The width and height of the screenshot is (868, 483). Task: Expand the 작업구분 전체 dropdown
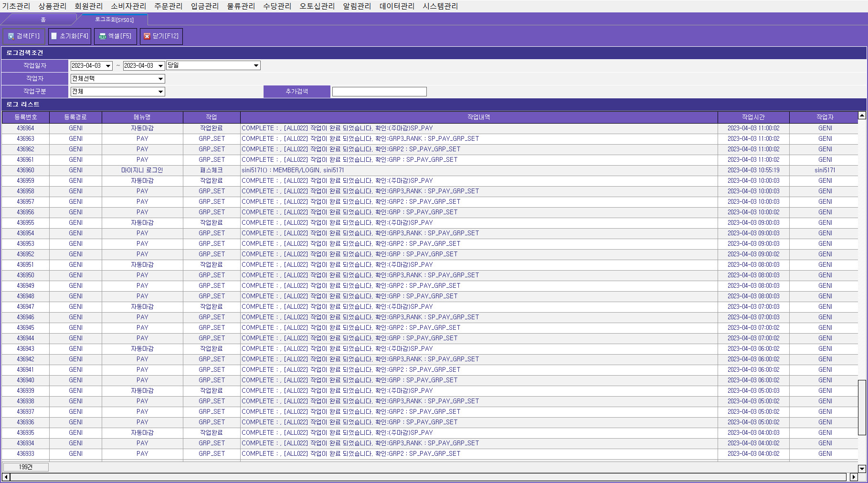click(x=160, y=92)
